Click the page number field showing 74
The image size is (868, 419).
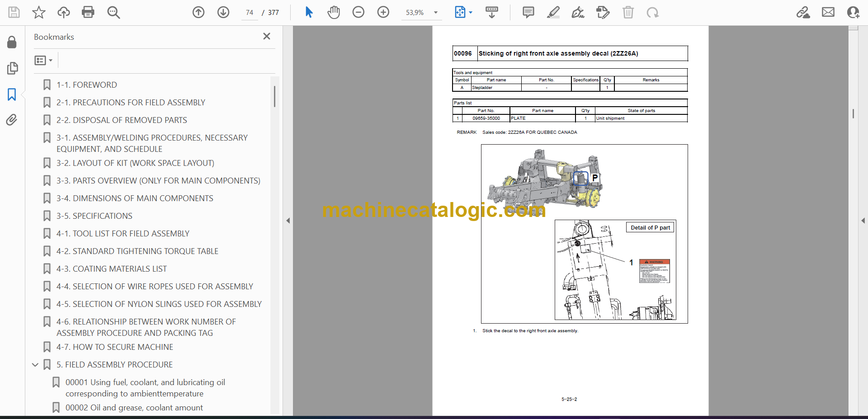pos(250,13)
